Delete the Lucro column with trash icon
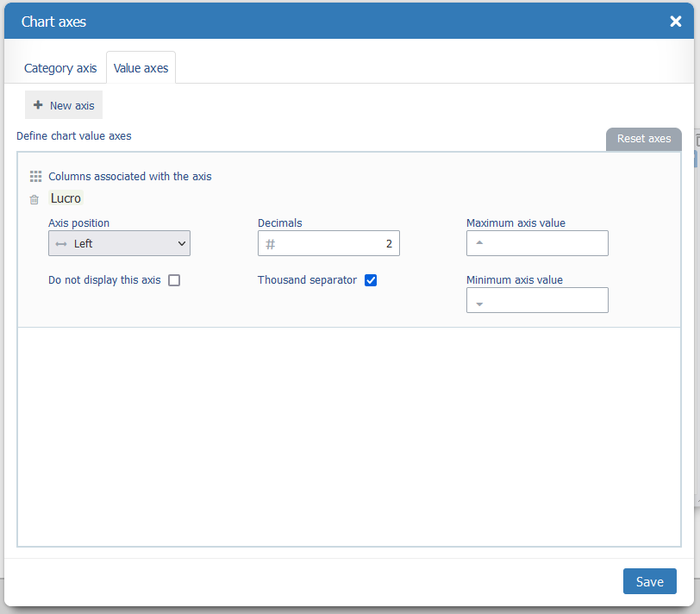The height and width of the screenshot is (614, 700). click(34, 199)
